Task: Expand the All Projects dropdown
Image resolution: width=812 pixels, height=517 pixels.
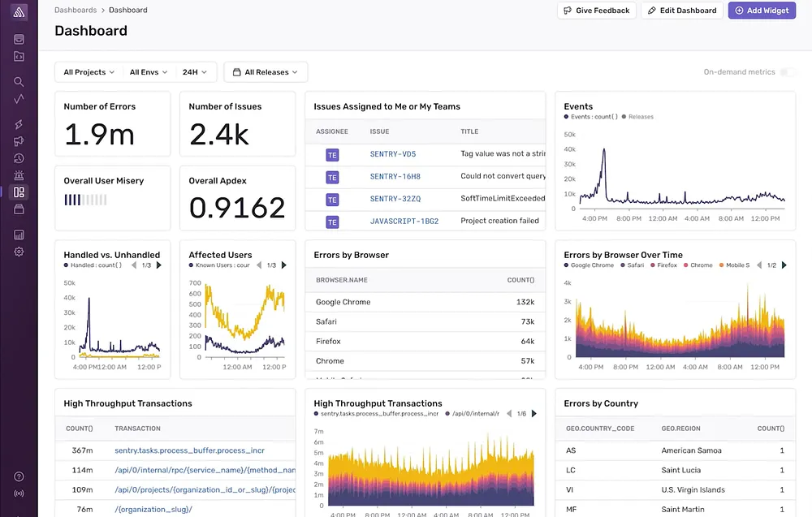Action: click(x=89, y=72)
